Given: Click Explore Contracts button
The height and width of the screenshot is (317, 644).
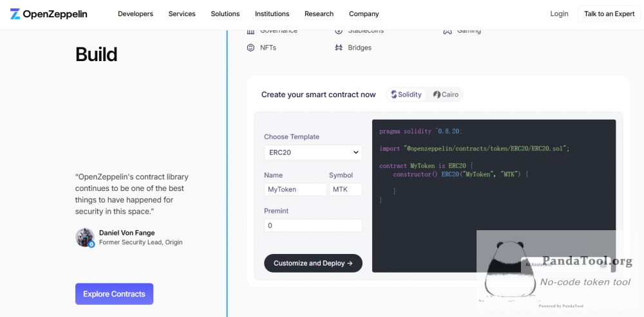Looking at the screenshot, I should (114, 294).
